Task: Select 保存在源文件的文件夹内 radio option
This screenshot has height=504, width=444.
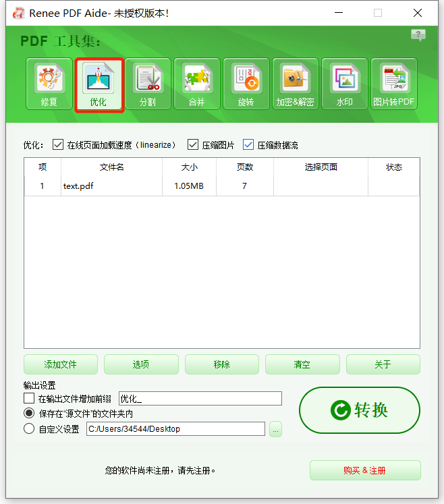Action: click(29, 413)
